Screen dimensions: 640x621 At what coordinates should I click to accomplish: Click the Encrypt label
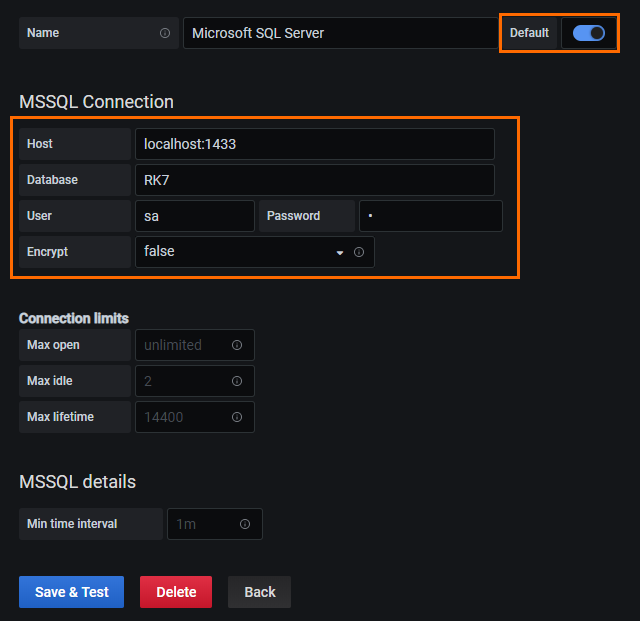tap(47, 252)
